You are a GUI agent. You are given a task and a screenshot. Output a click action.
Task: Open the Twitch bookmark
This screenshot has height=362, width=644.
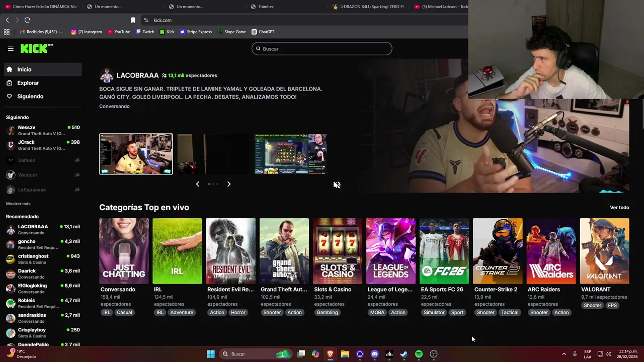[x=145, y=32]
